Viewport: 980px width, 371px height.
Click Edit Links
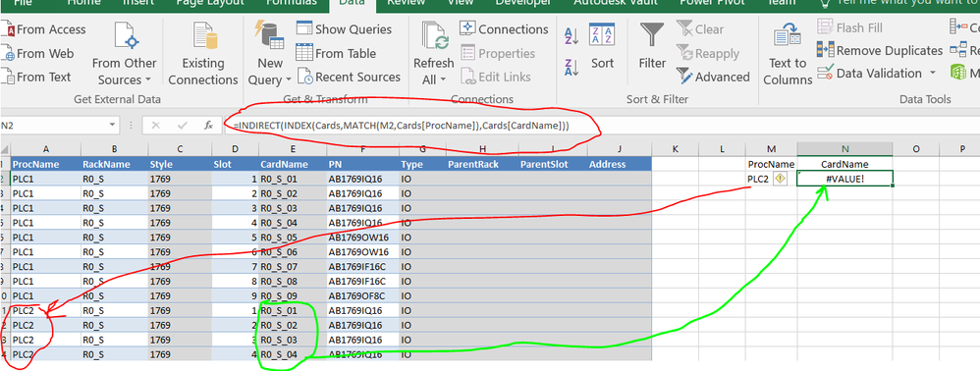[x=496, y=78]
